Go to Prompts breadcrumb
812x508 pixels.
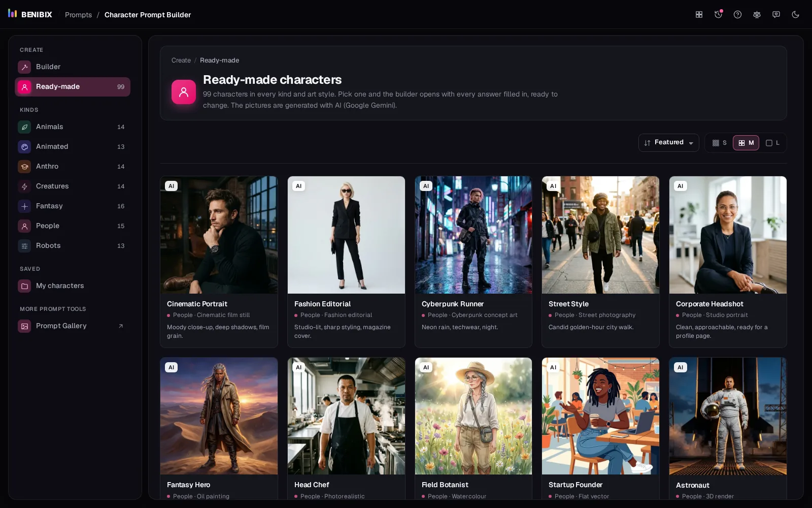point(78,15)
